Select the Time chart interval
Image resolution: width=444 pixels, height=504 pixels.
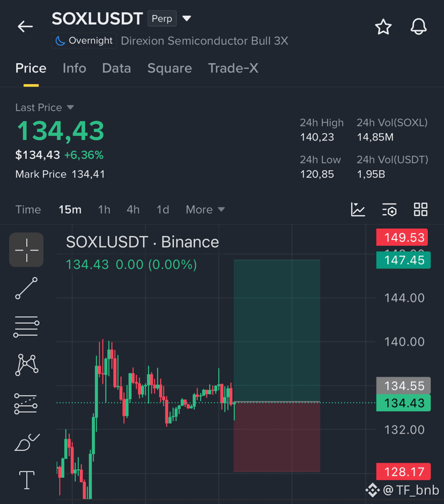28,209
